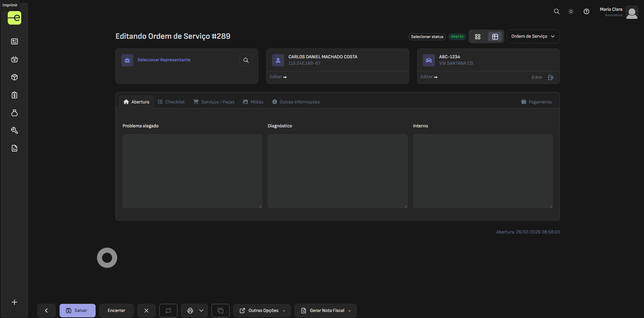
Task: Expand the Ordem de Serviço dropdown
Action: (533, 36)
